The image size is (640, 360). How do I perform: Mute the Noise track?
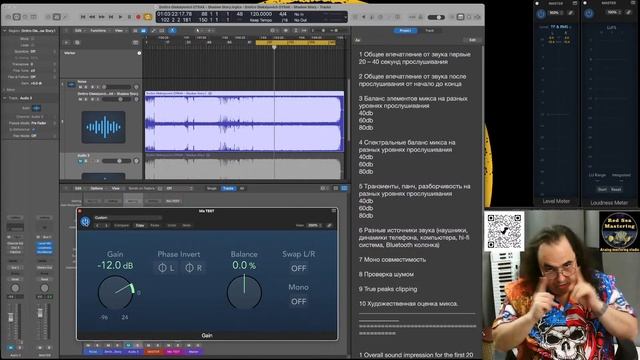coord(80,87)
